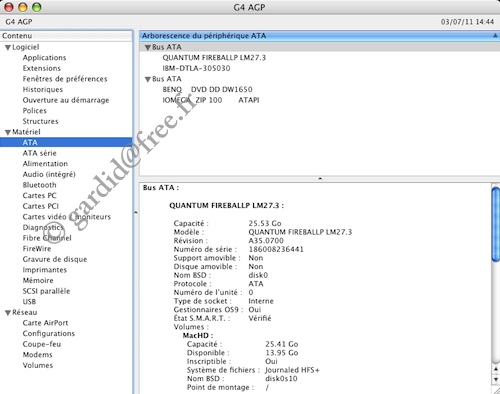Click the disk0s10 BSD name value
Screen dimensions: 500x394
point(281,379)
